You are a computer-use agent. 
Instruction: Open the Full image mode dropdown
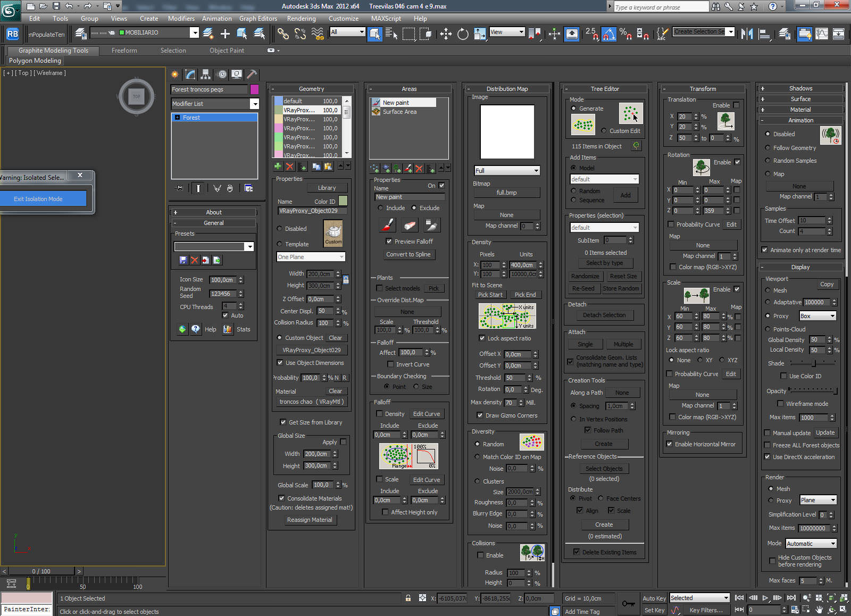507,171
